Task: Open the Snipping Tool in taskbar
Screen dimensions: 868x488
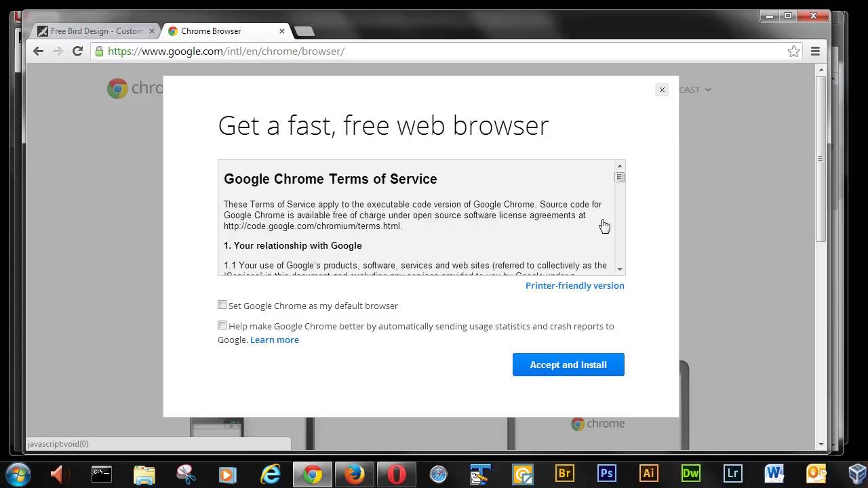Action: pos(186,474)
